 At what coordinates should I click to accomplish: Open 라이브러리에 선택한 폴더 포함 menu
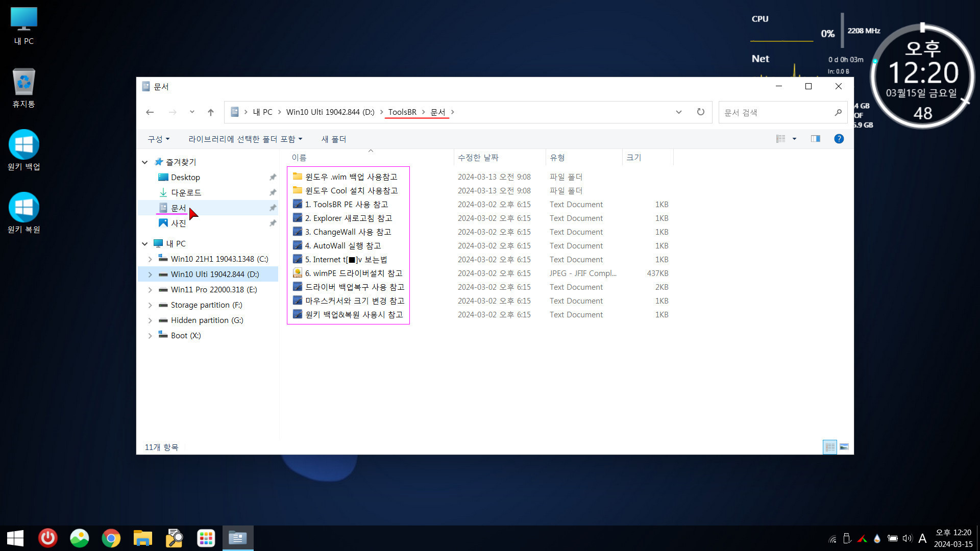point(245,139)
